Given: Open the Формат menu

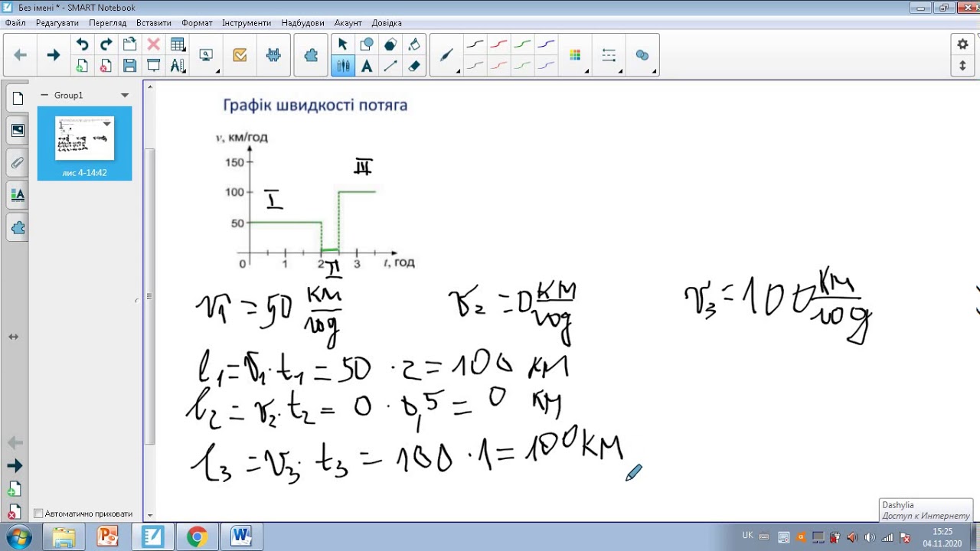Looking at the screenshot, I should coord(197,23).
